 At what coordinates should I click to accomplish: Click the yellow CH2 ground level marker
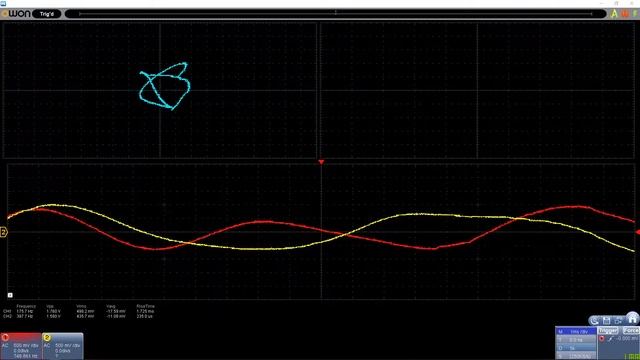point(3,232)
